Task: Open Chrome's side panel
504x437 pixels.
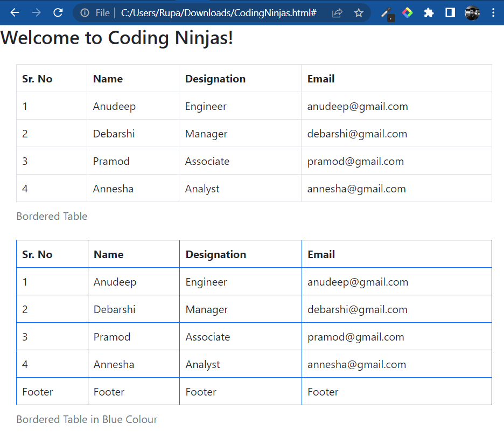Action: click(450, 12)
